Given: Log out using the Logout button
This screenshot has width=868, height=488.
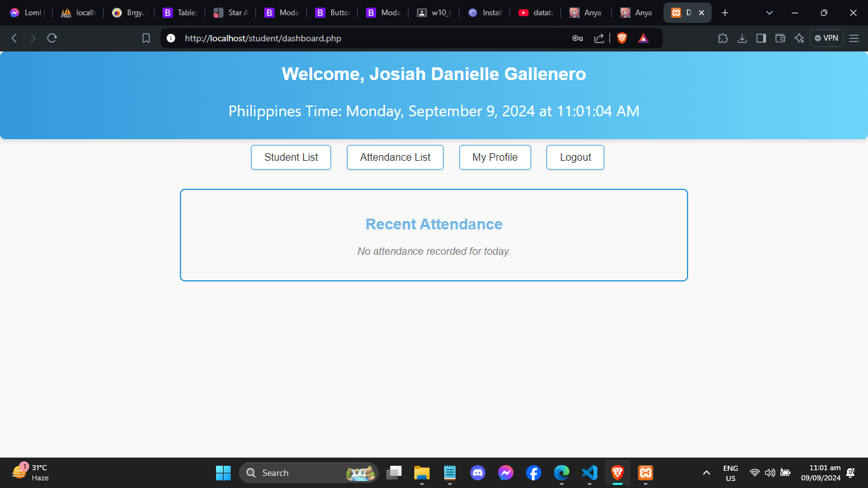Looking at the screenshot, I should pos(575,158).
